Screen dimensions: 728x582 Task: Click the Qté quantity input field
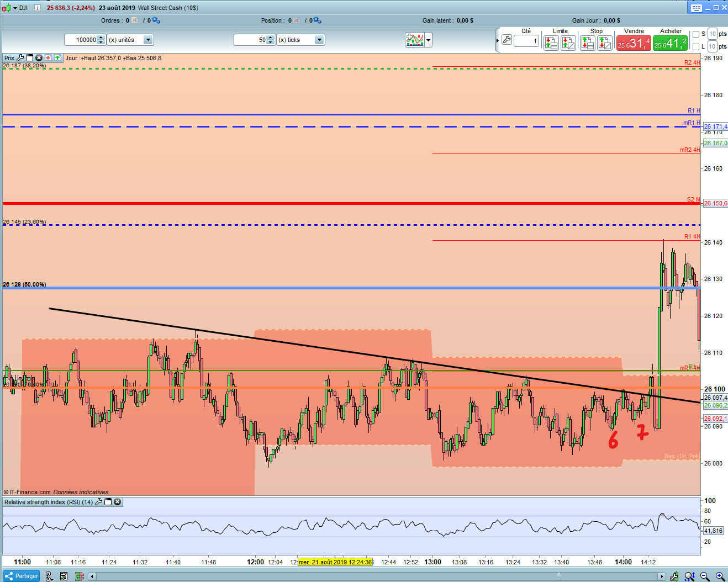[x=526, y=41]
